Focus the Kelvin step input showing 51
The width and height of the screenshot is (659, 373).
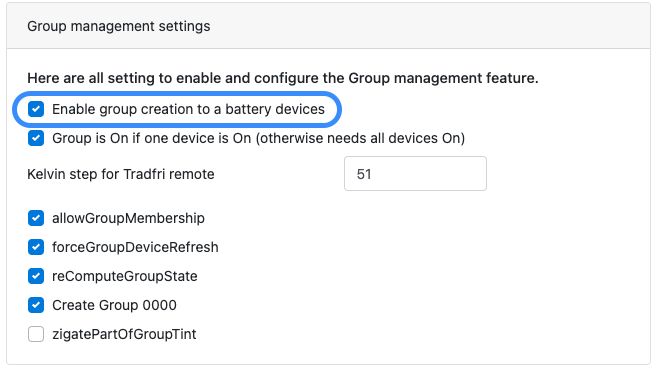[415, 174]
